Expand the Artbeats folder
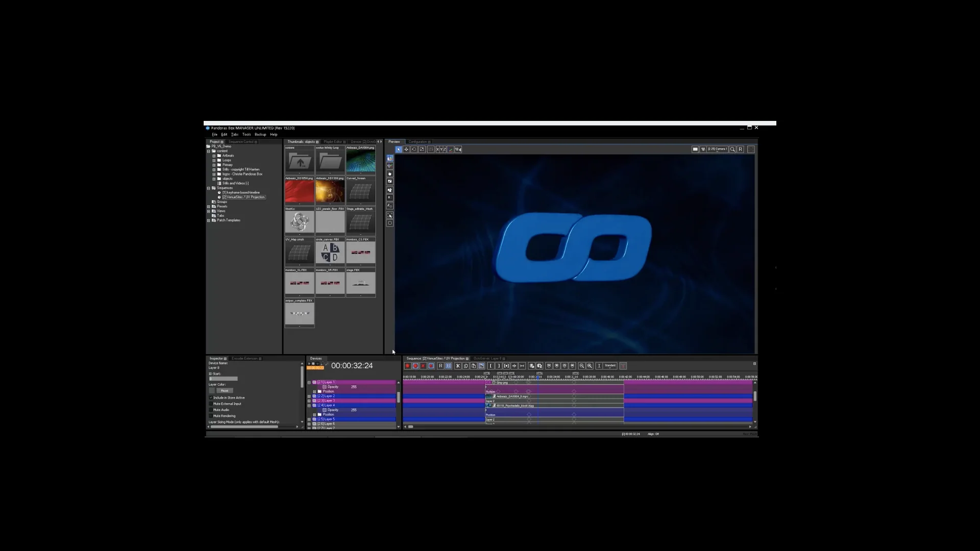980x551 pixels. tap(214, 156)
